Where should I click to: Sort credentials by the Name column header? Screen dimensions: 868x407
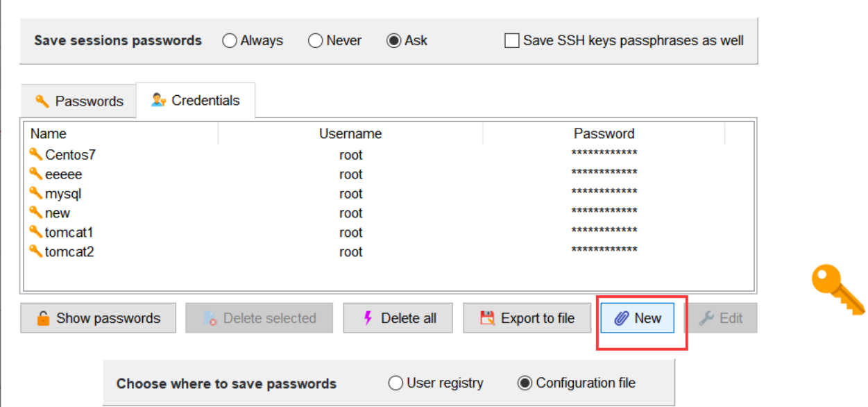(49, 134)
